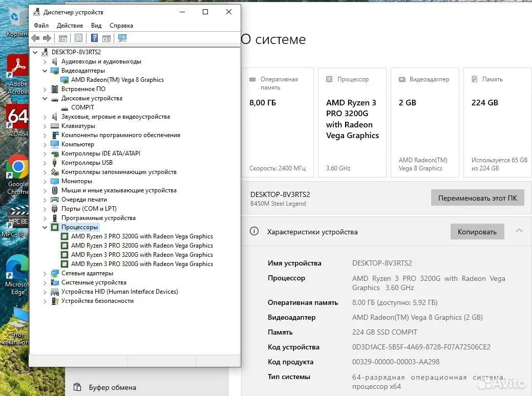Click the show/hide console tree toolbar icon
The height and width of the screenshot is (396, 532).
click(x=63, y=38)
